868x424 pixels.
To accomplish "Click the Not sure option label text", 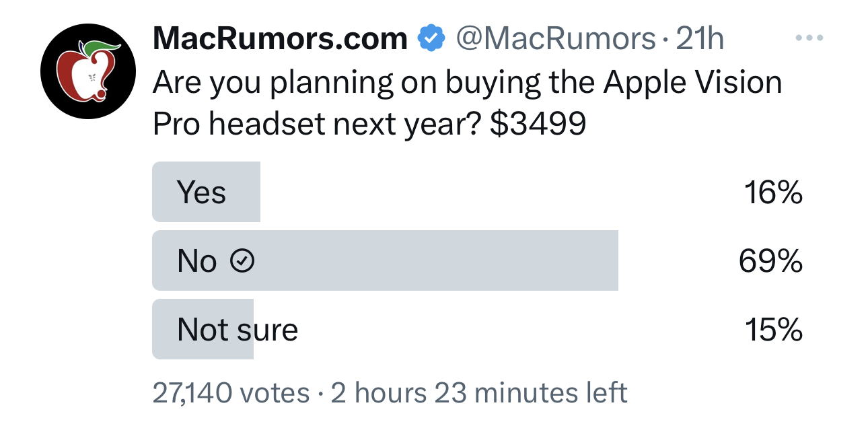I will [238, 330].
